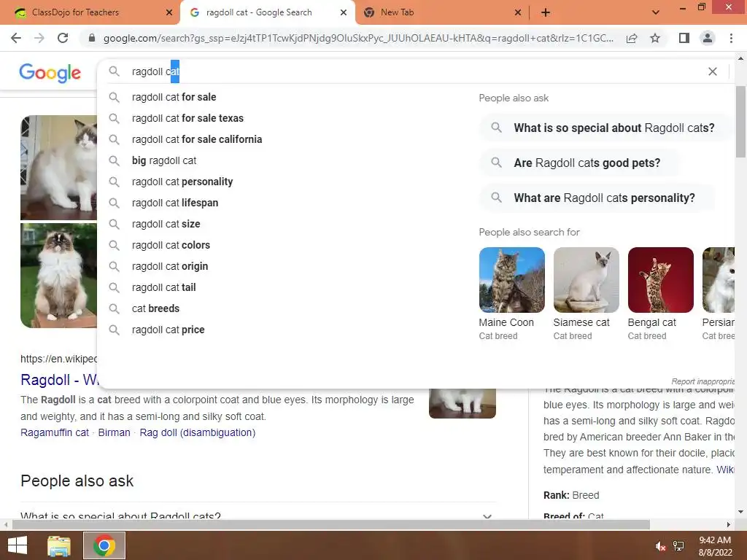Click the scroll right arrow of horizontal scrollbar
Image resolution: width=747 pixels, height=560 pixels.
coord(729,525)
